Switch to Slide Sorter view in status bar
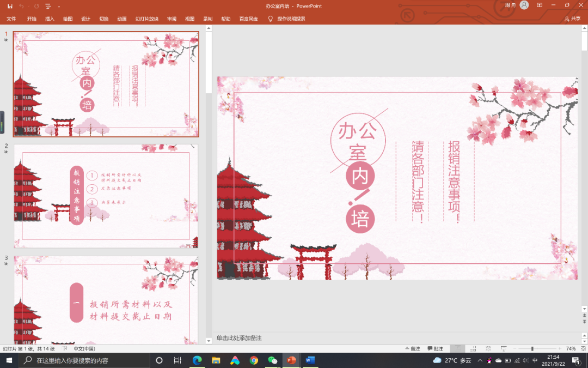Viewport: 588px width, 368px height. click(474, 348)
